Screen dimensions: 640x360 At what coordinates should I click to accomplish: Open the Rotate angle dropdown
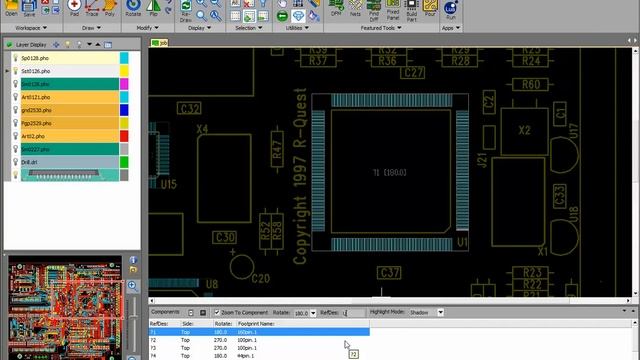[x=313, y=313]
